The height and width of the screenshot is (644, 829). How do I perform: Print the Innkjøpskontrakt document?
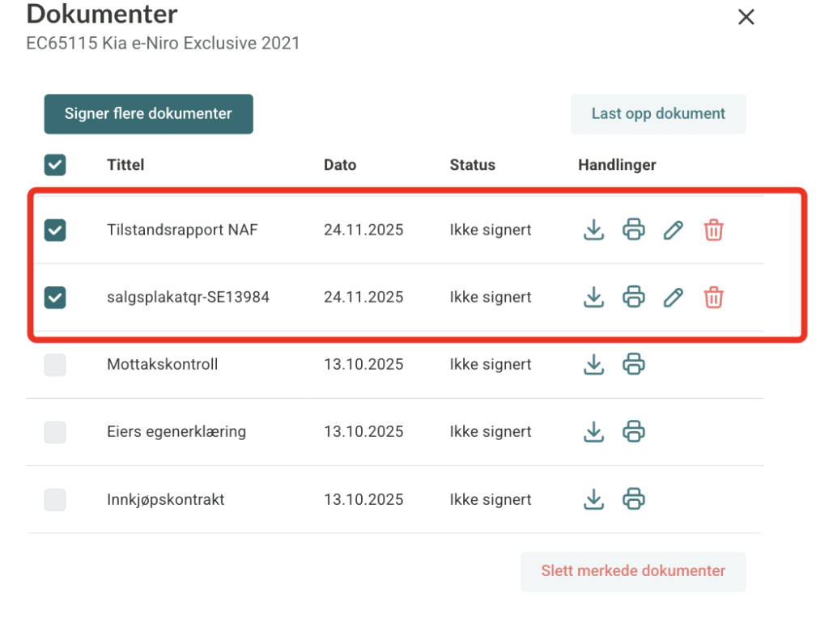click(x=633, y=499)
